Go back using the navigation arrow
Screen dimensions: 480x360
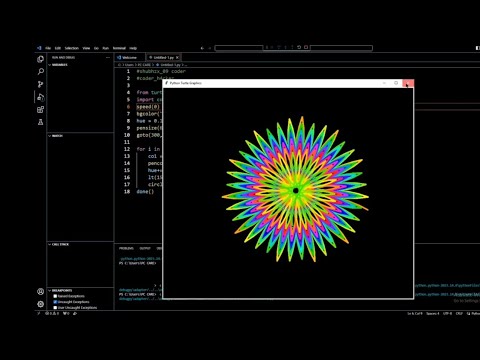pos(202,48)
